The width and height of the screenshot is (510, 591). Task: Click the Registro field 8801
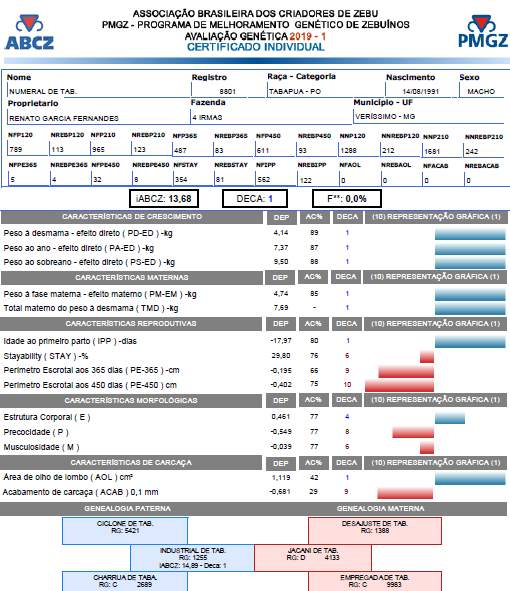[228, 91]
